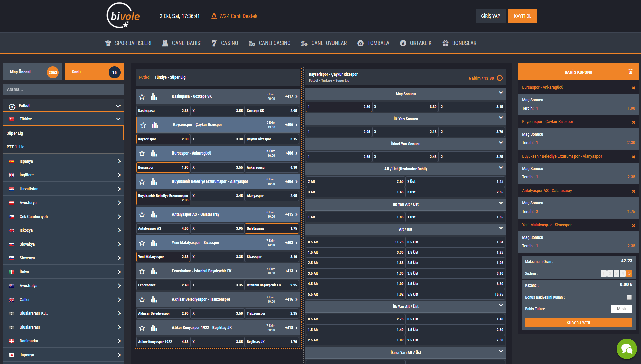Favorite the Kasimpasa - Goztepe SK match star
This screenshot has width=641, height=364.
click(x=142, y=97)
